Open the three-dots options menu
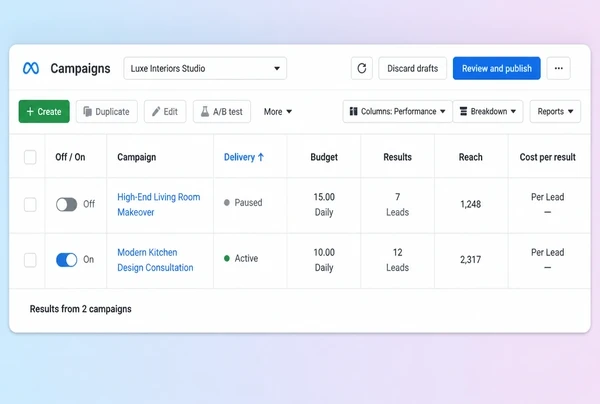Image resolution: width=600 pixels, height=404 pixels. click(x=559, y=68)
